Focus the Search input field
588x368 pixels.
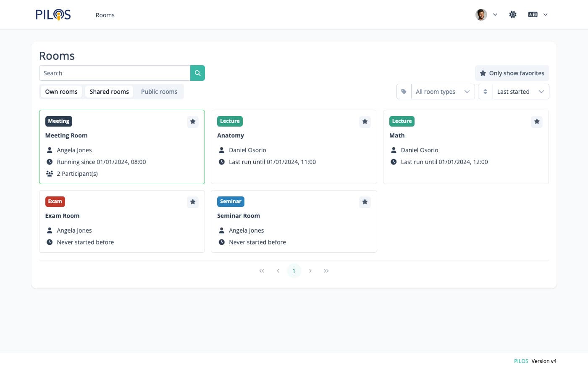coord(114,73)
